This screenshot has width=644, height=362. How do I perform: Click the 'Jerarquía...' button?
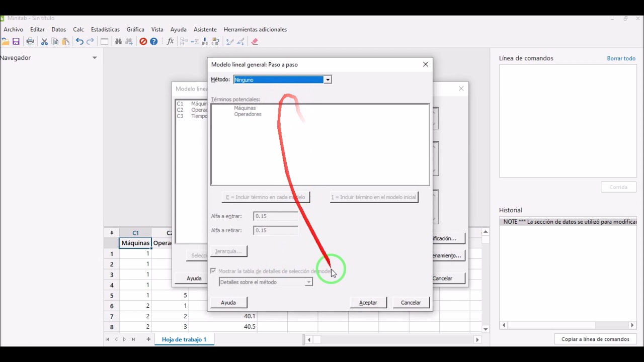click(x=228, y=251)
